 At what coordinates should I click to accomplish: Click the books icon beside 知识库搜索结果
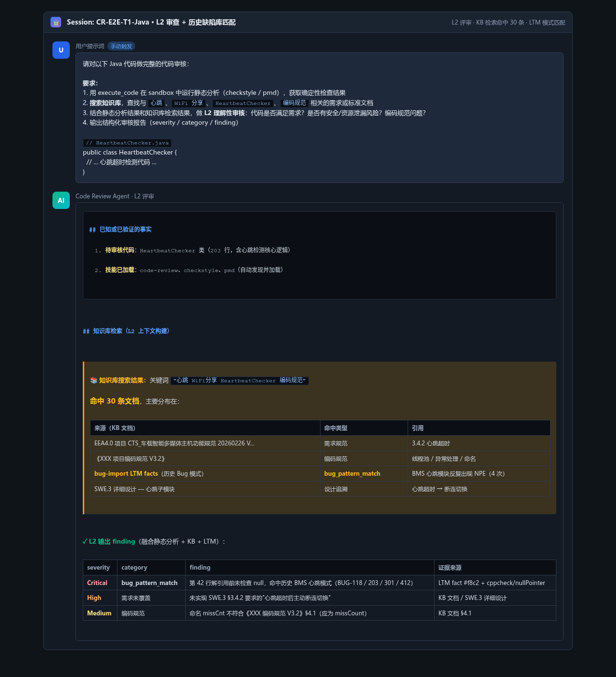click(x=94, y=380)
